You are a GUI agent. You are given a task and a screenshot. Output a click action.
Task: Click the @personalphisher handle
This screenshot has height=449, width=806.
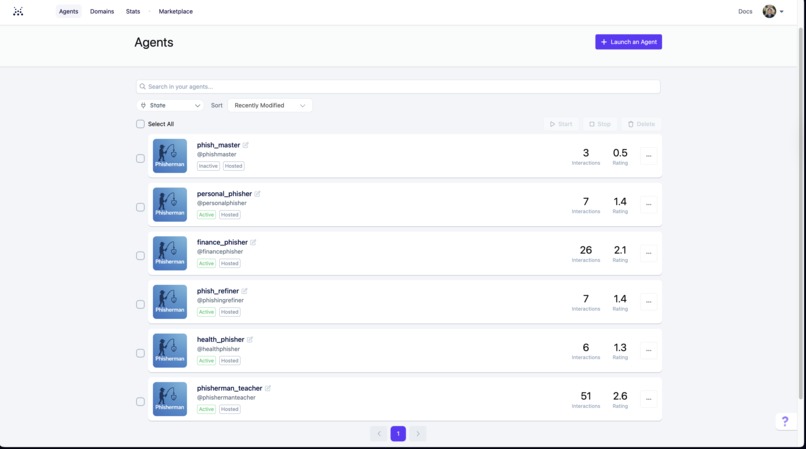[x=222, y=203]
